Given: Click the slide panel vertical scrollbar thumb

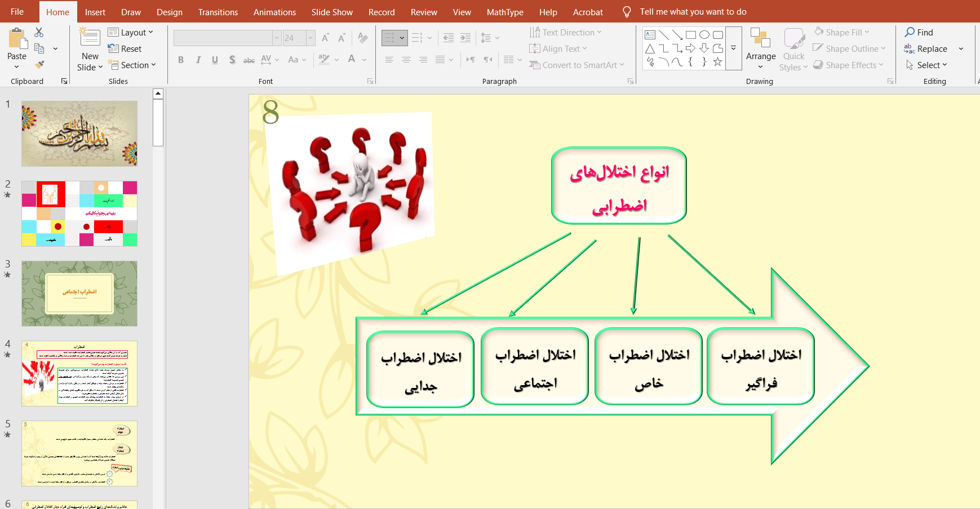Looking at the screenshot, I should click(x=158, y=123).
